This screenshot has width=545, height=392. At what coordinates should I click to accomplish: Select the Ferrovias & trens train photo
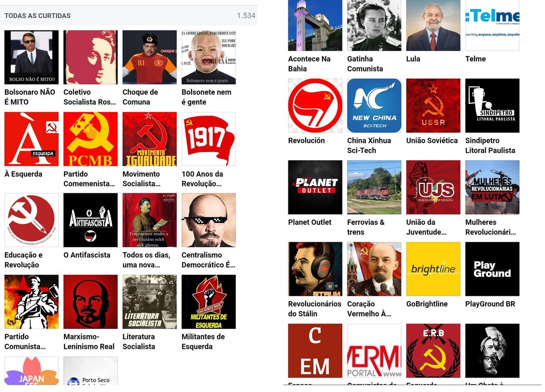pyautogui.click(x=374, y=187)
